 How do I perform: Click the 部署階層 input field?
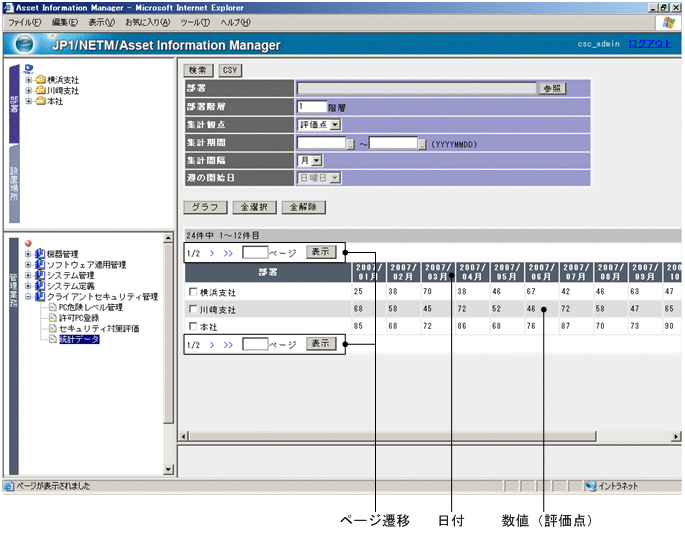312,106
